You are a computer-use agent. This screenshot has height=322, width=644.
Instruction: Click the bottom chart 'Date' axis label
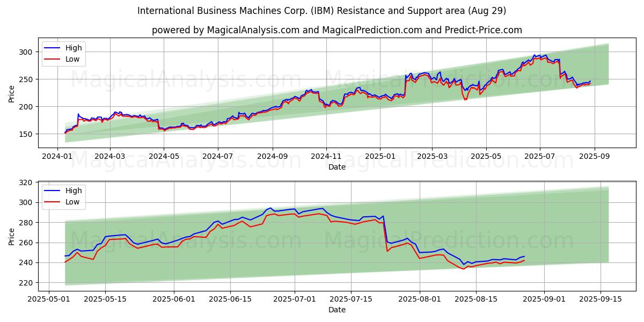(336, 310)
